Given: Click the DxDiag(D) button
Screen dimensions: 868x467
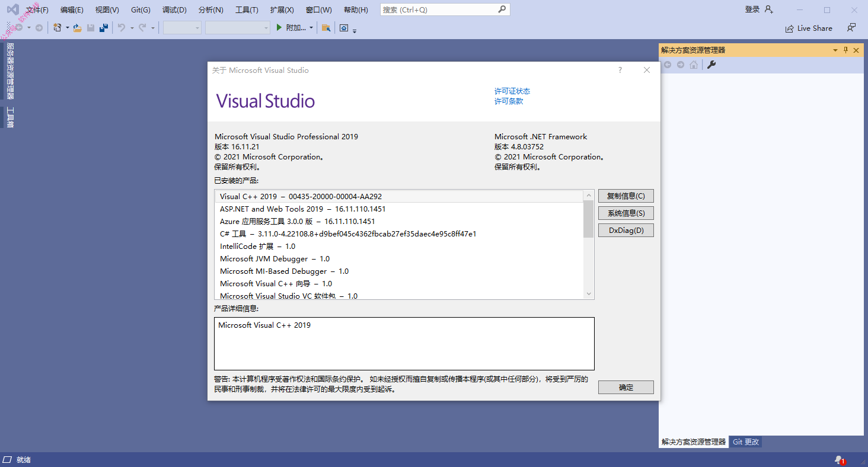Looking at the screenshot, I should point(626,230).
